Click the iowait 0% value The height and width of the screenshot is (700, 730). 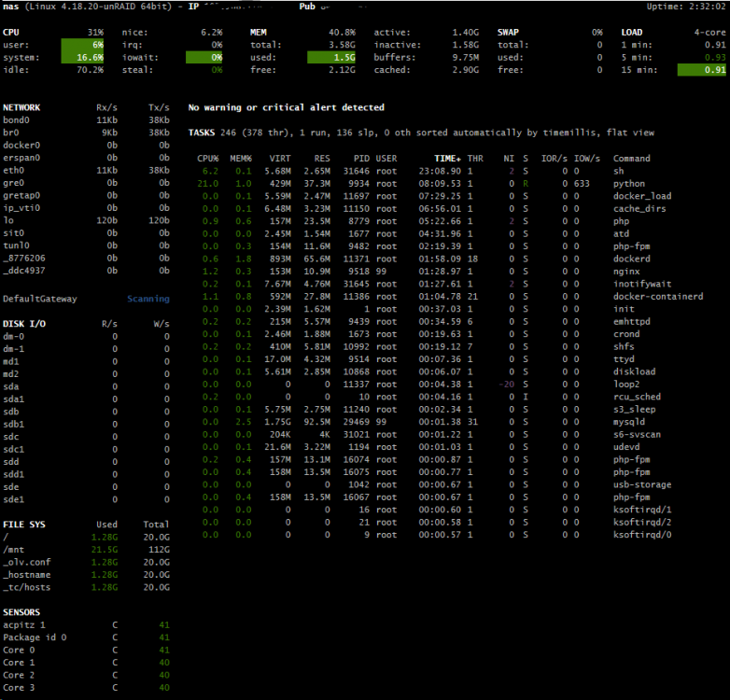click(x=204, y=58)
